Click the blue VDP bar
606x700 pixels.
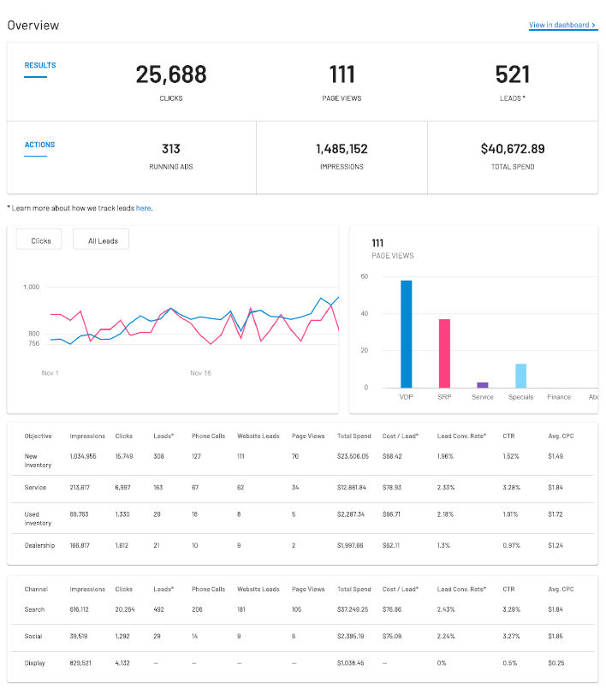click(x=406, y=334)
